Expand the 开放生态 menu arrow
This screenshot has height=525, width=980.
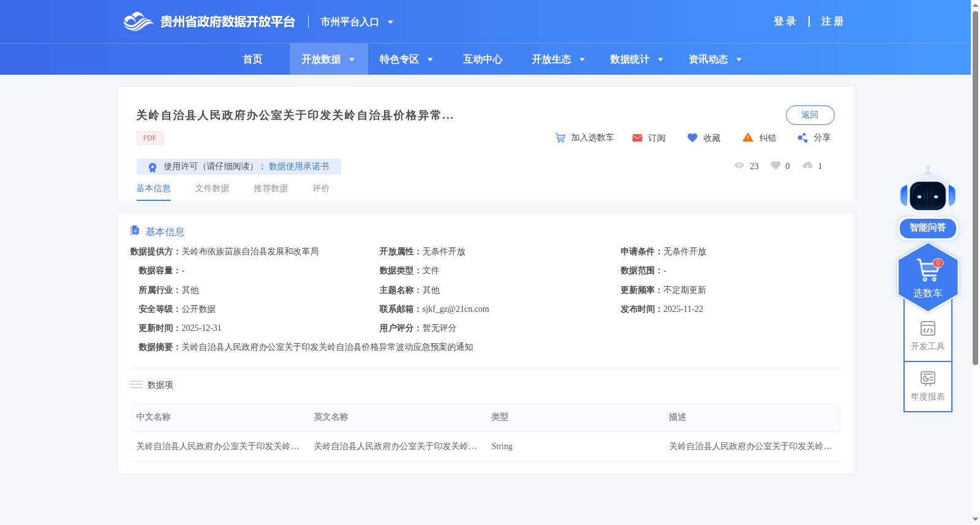(582, 59)
